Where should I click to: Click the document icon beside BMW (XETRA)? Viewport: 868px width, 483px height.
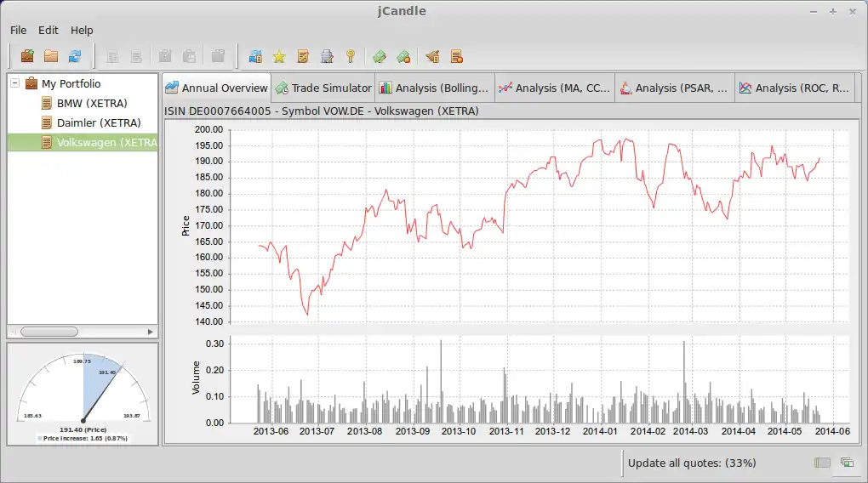click(x=47, y=104)
